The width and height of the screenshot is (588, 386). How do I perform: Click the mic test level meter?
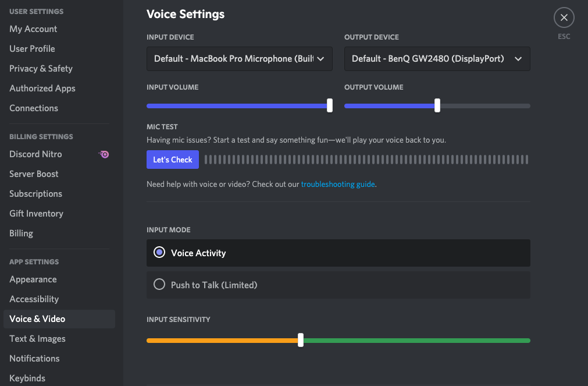tap(366, 160)
